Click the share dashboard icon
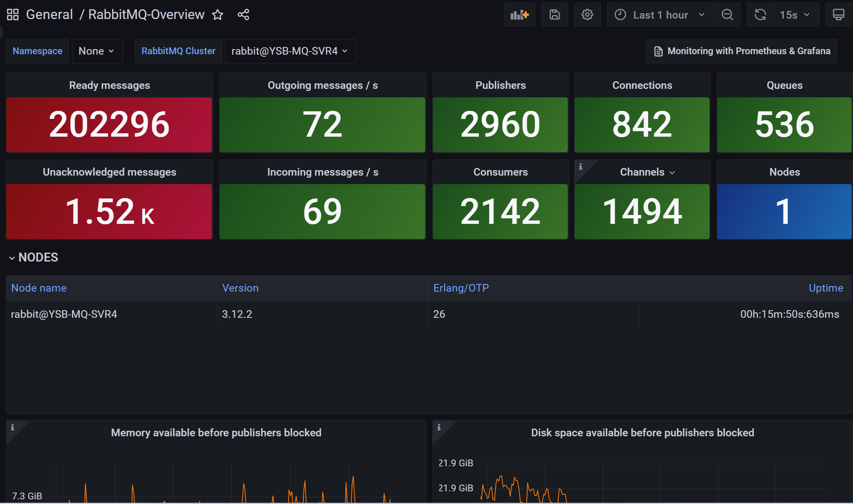This screenshot has width=853, height=504. coord(243,15)
